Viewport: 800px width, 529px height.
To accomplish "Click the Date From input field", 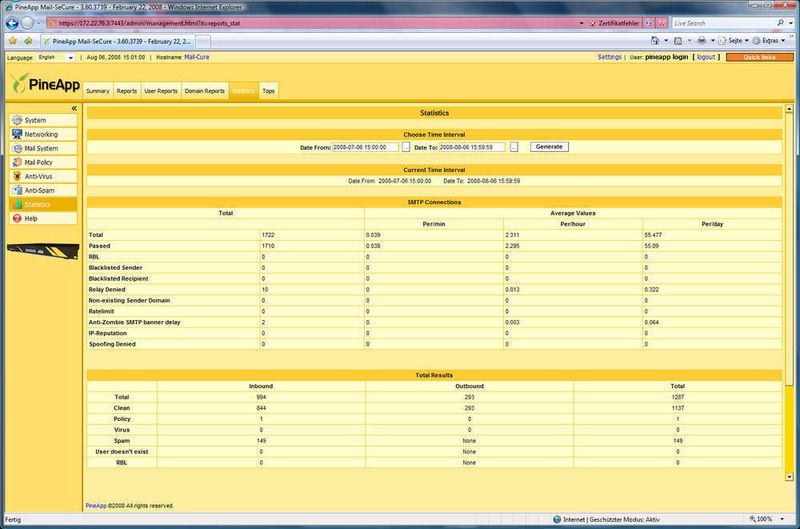I will click(x=365, y=147).
